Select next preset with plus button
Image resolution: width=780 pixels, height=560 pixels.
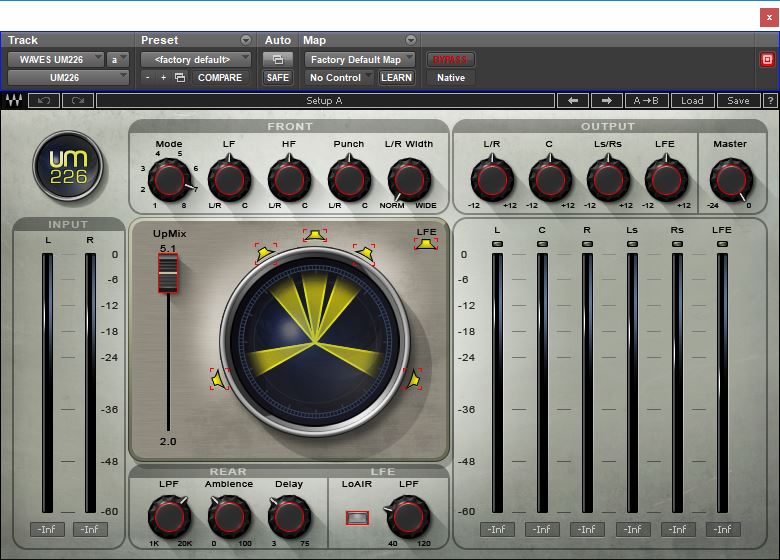tap(163, 78)
